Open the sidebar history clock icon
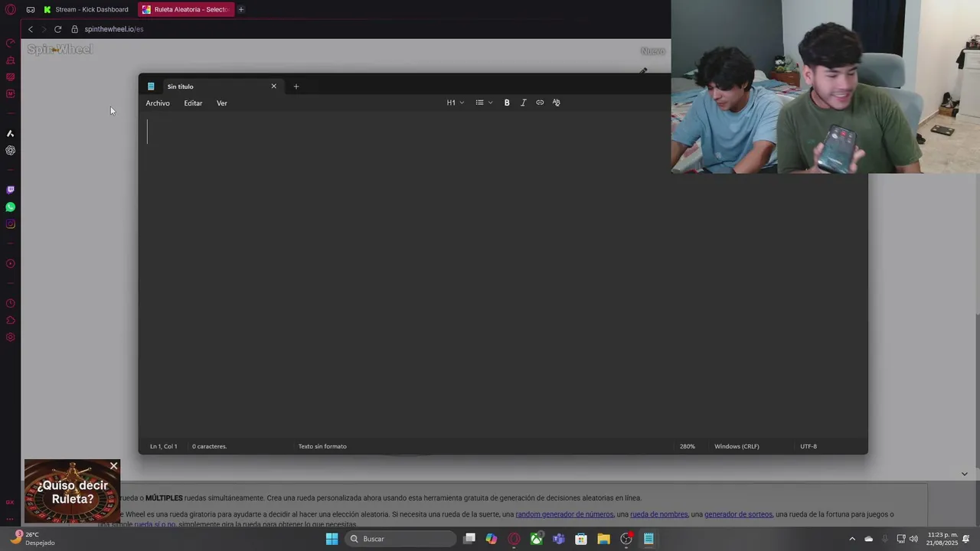980x551 pixels. (10, 304)
